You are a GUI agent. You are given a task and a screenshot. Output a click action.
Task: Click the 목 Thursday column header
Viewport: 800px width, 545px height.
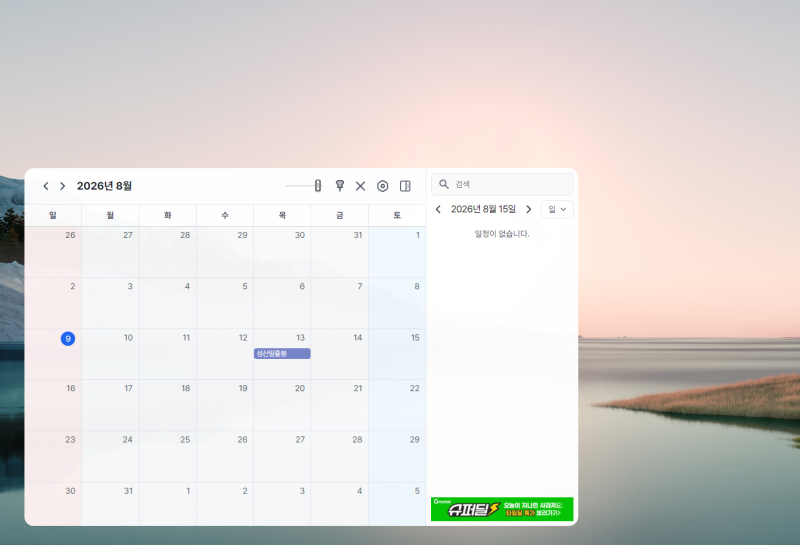click(x=282, y=215)
